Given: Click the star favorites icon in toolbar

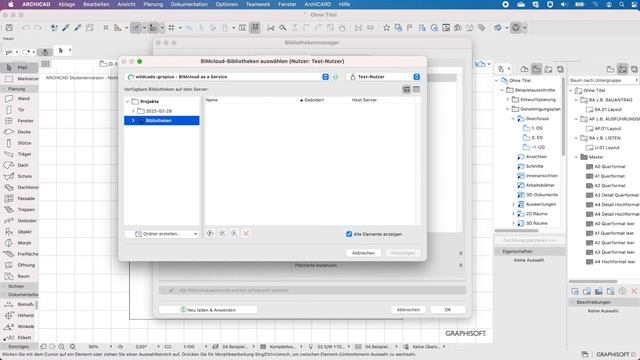Looking at the screenshot, I should pyautogui.click(x=386, y=28).
